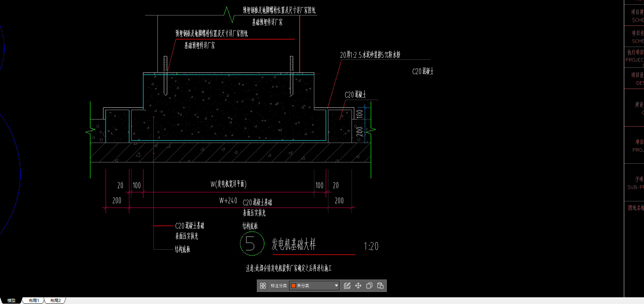This screenshot has height=304, width=644.
Task: Click the copy annotation icon
Action: point(369,286)
